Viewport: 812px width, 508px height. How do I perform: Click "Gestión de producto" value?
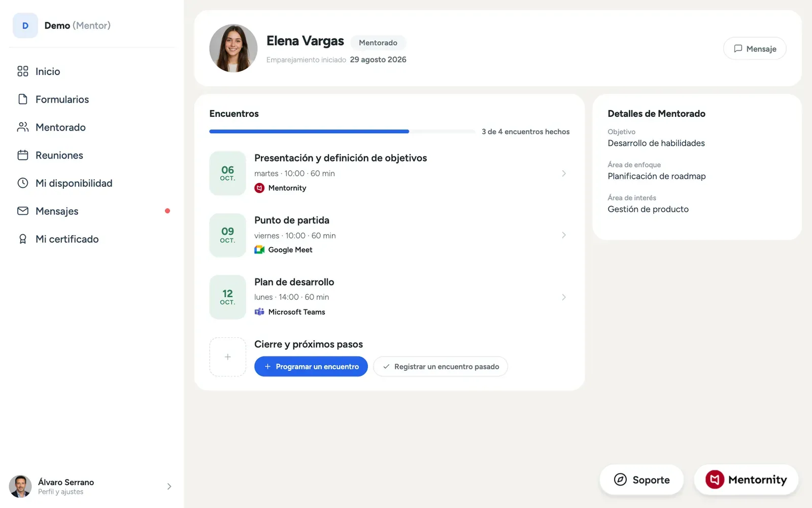(648, 209)
